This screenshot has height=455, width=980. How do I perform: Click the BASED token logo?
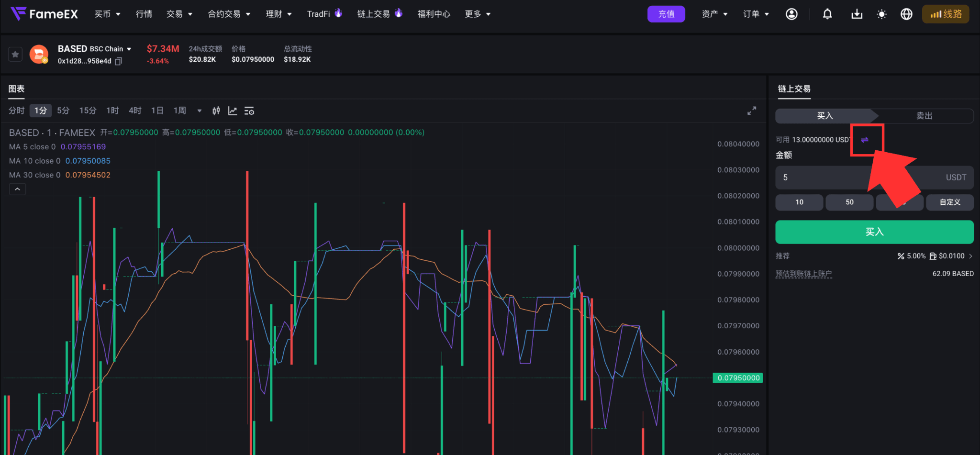[x=39, y=54]
